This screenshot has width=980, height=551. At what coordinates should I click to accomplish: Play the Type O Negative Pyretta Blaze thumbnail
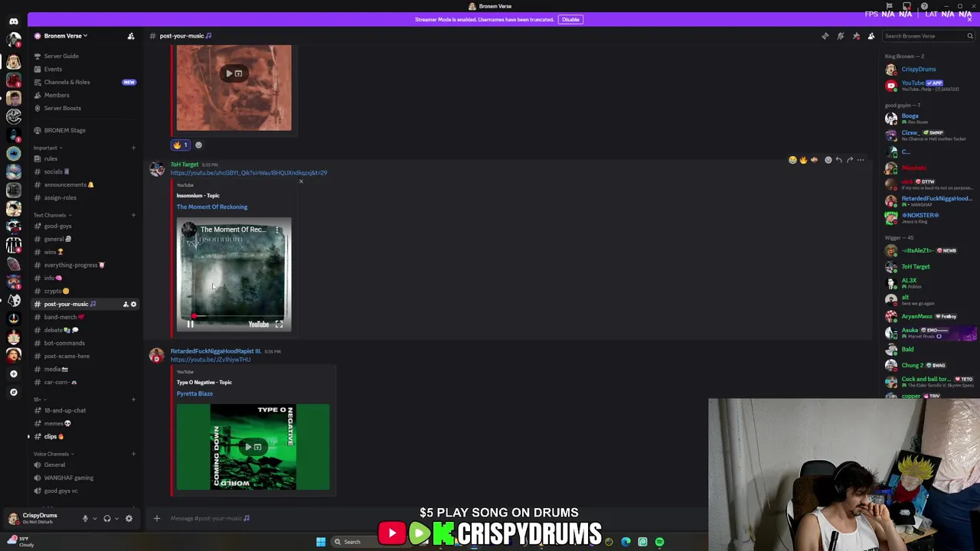pyautogui.click(x=253, y=447)
